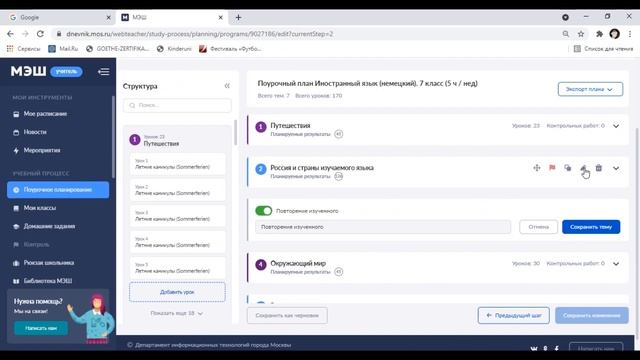Click the Контроль flag icon in sidebar
This screenshot has height=360, width=640.
coord(16,244)
